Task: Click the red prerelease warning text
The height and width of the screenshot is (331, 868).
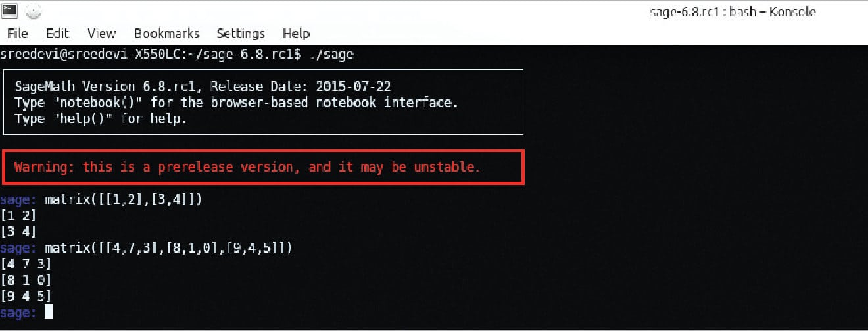Action: 247,167
